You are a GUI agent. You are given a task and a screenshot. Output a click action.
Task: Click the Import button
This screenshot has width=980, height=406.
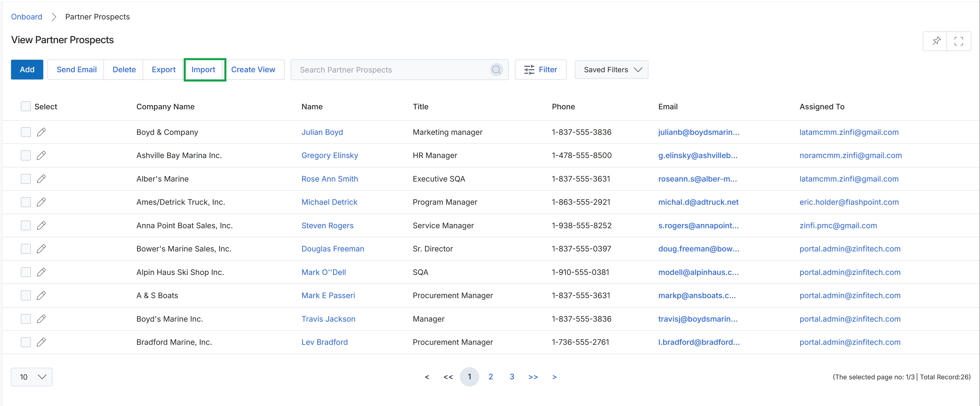[x=203, y=70]
